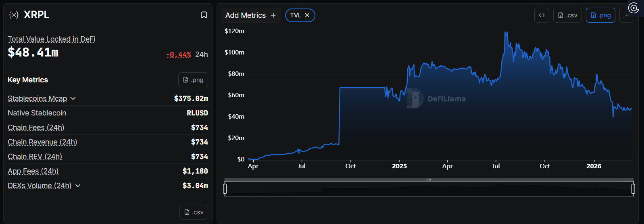This screenshot has width=644, height=224.
Task: Click Total Value Locked in DeFi label
Action: pyautogui.click(x=51, y=39)
